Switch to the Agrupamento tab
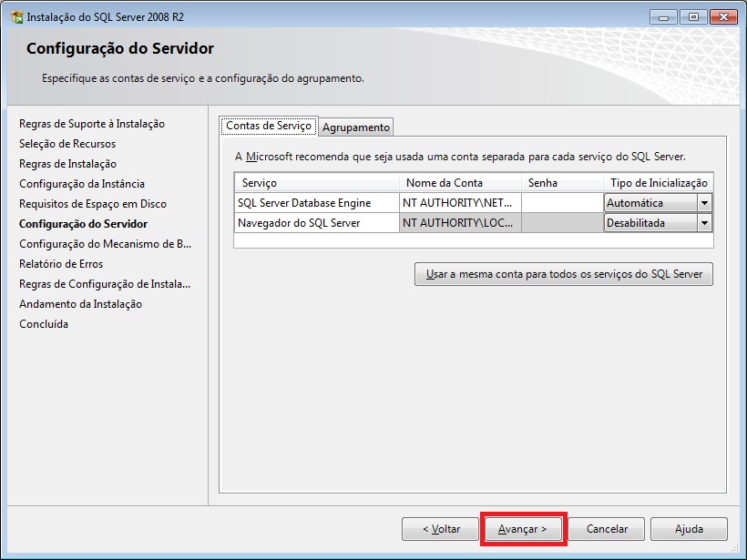The image size is (747, 560). point(356,127)
